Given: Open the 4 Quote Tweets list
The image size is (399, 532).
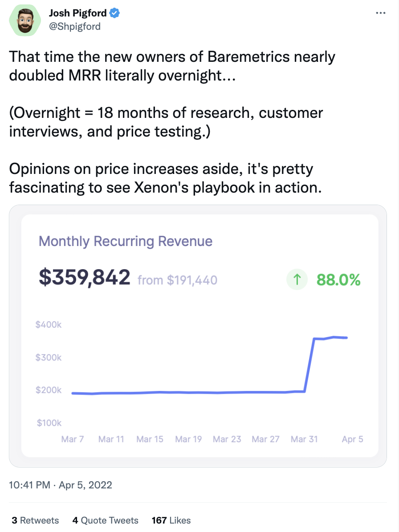Looking at the screenshot, I should click(105, 520).
